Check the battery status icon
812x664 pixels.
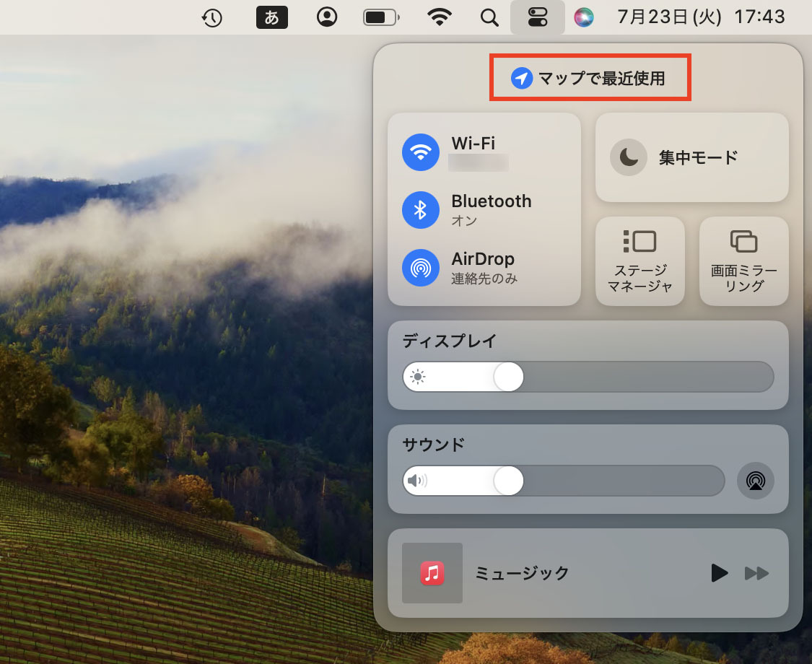click(x=381, y=17)
